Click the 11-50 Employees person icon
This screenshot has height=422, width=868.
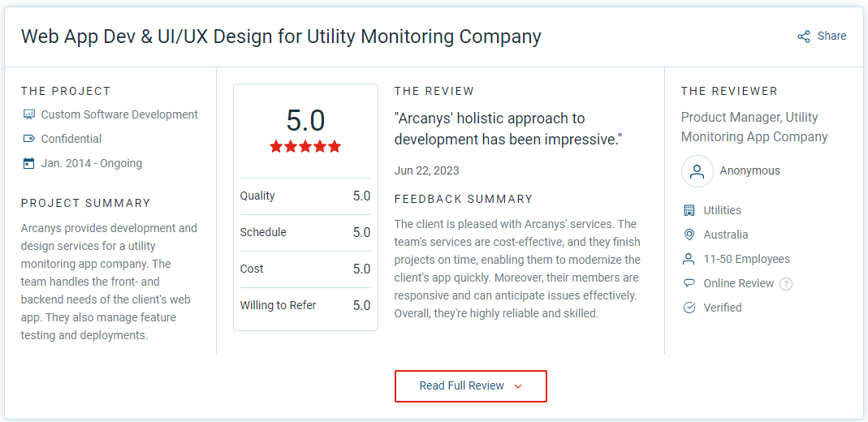tap(689, 259)
